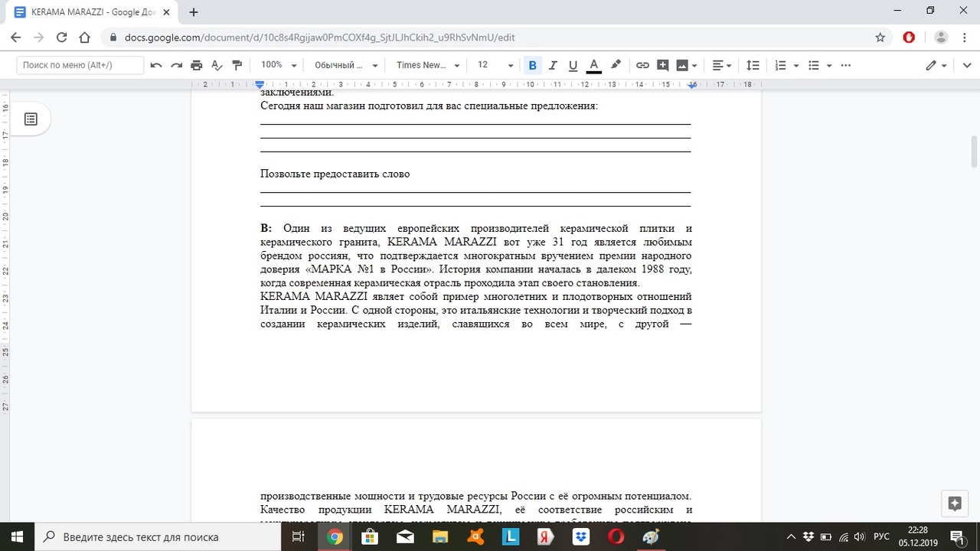Viewport: 980px width, 551px height.
Task: Open text color picker
Action: tap(593, 65)
